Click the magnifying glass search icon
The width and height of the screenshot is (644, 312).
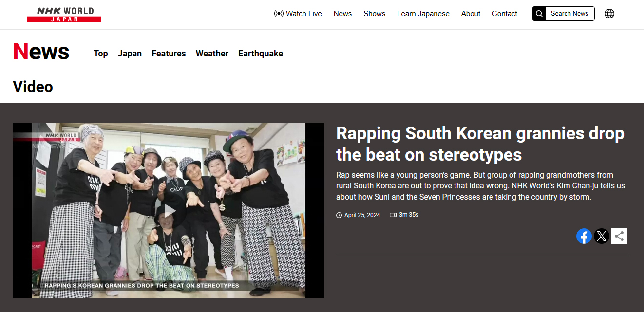(x=539, y=14)
